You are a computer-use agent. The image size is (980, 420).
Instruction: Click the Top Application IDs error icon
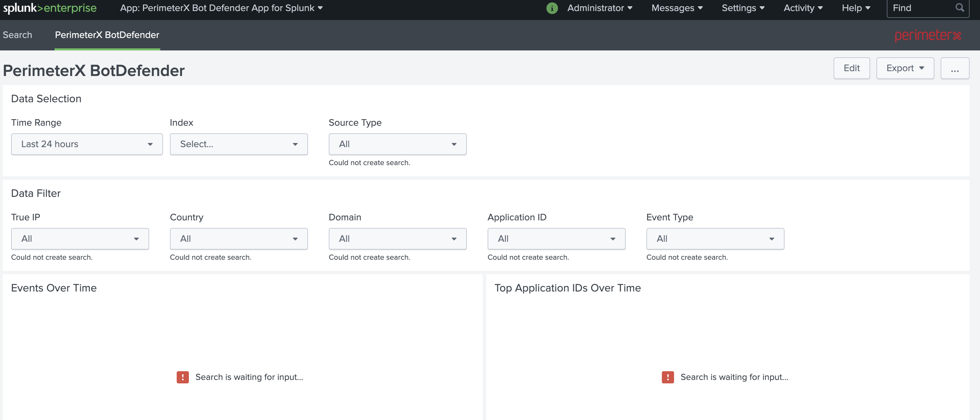click(667, 377)
